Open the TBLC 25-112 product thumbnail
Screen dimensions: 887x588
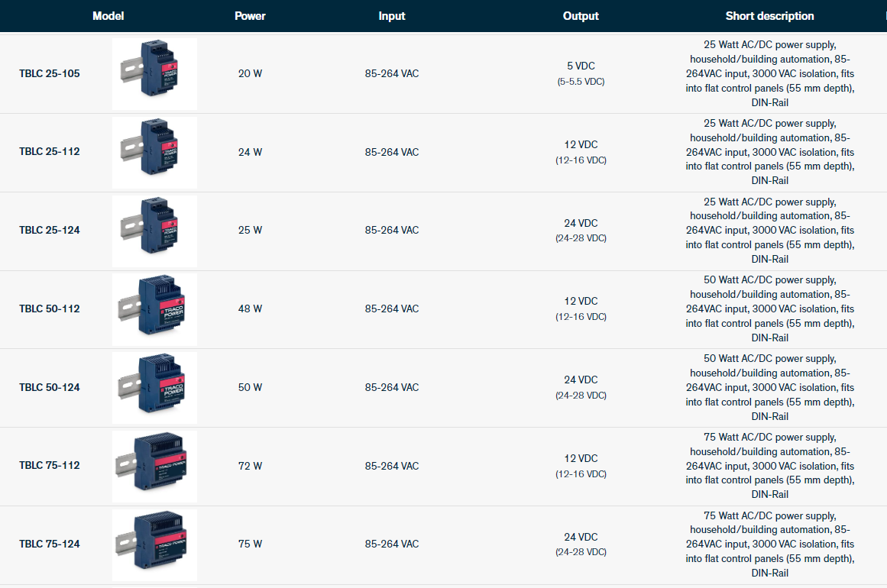[154, 152]
